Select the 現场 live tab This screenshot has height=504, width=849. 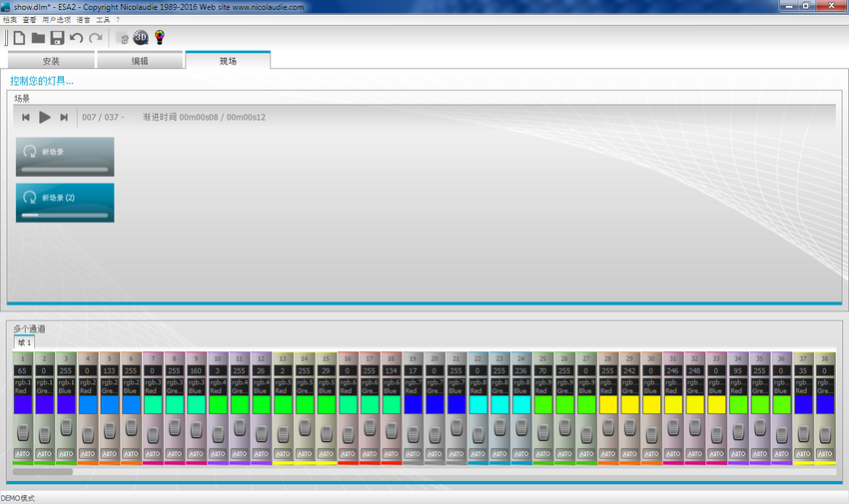click(x=228, y=61)
